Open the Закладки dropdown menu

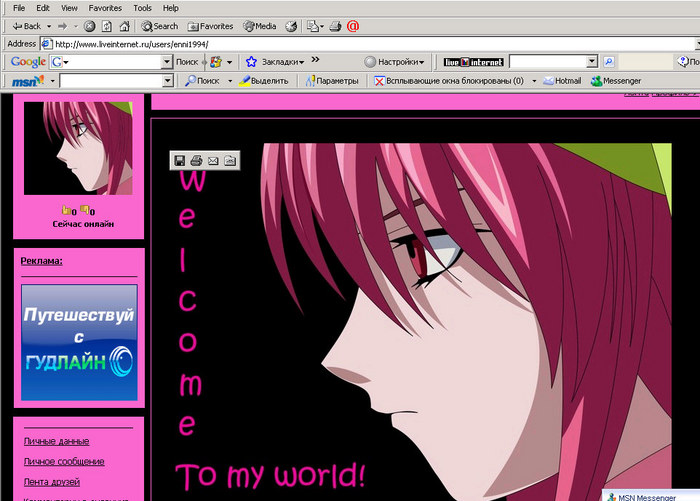[x=302, y=63]
